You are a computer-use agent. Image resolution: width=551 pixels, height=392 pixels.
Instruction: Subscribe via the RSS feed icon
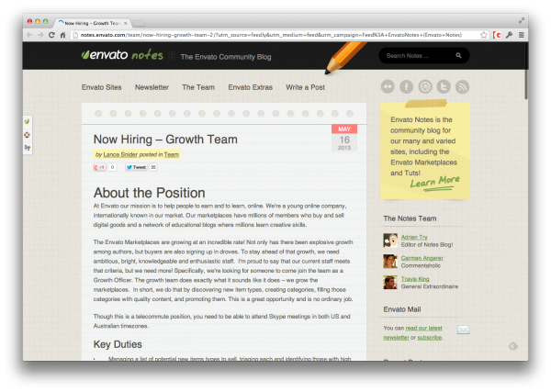463,86
